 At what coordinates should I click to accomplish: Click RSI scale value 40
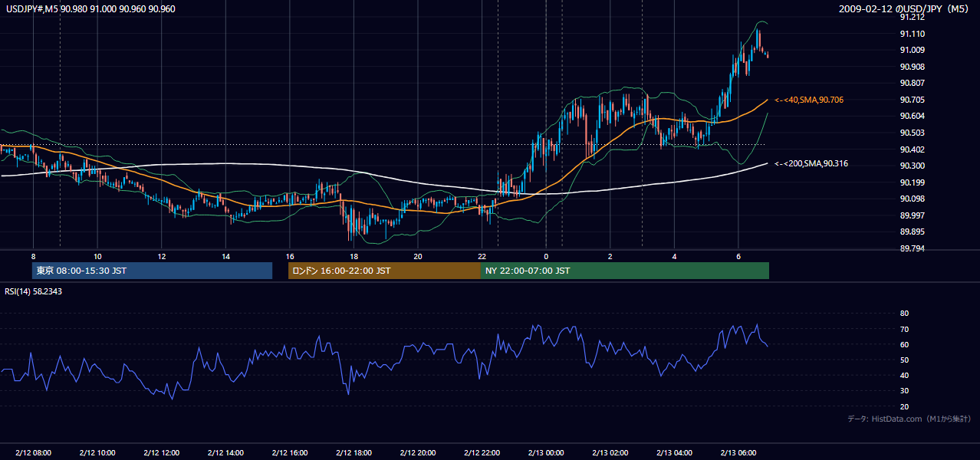[904, 376]
